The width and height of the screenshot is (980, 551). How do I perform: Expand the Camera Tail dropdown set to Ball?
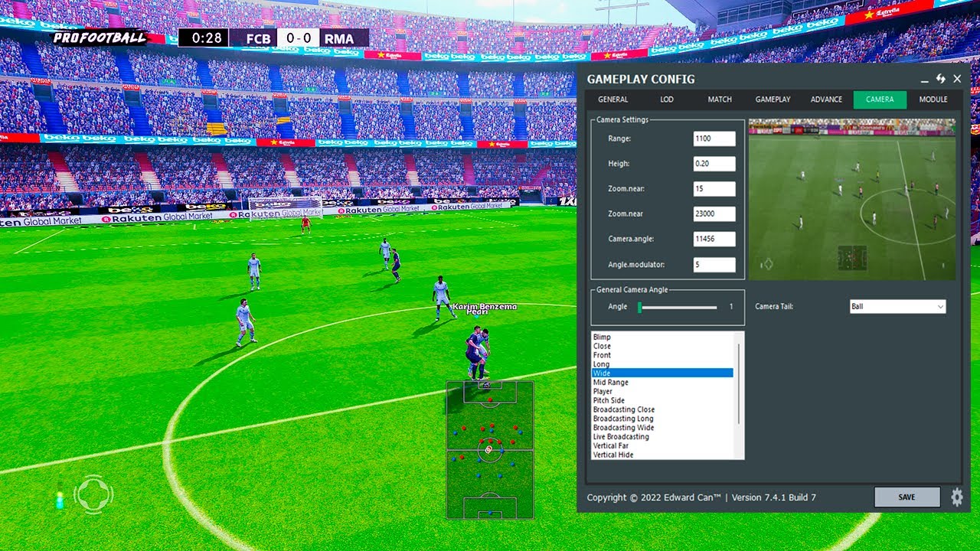click(x=897, y=307)
